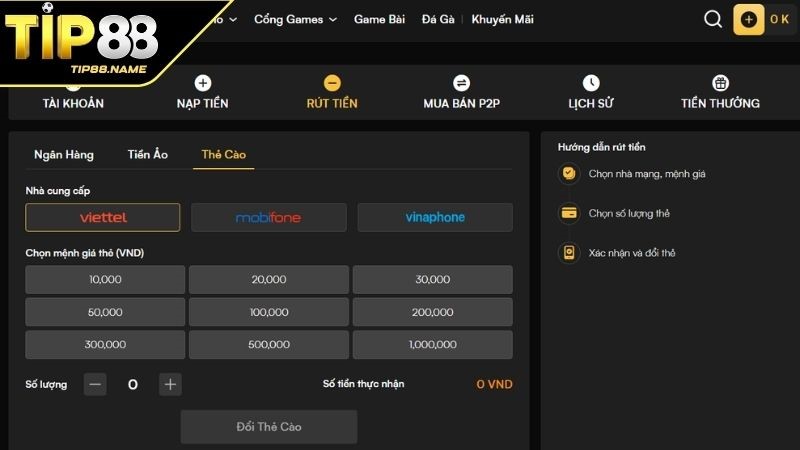Click the phone icon beside Xác nhận và đổi thẻ

click(569, 253)
